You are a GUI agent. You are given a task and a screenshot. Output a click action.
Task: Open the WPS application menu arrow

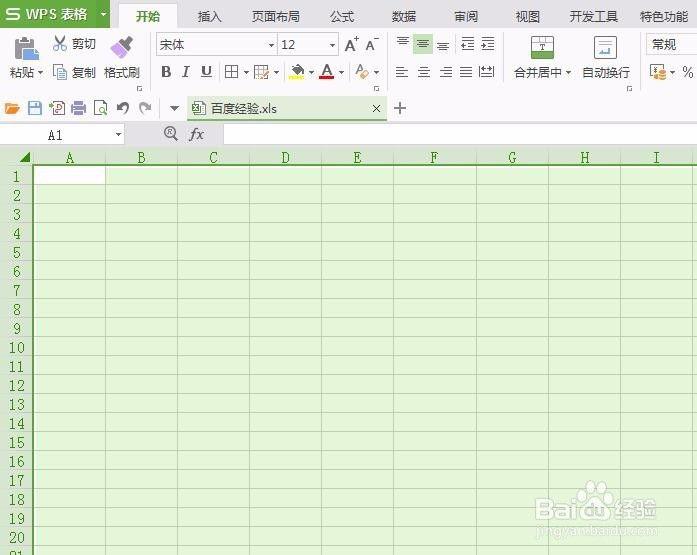click(103, 14)
